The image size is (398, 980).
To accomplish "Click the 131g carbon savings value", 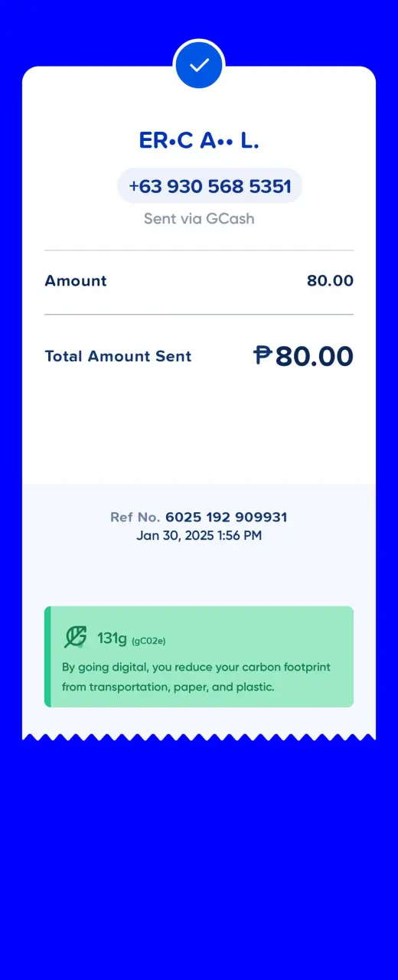I will point(112,638).
